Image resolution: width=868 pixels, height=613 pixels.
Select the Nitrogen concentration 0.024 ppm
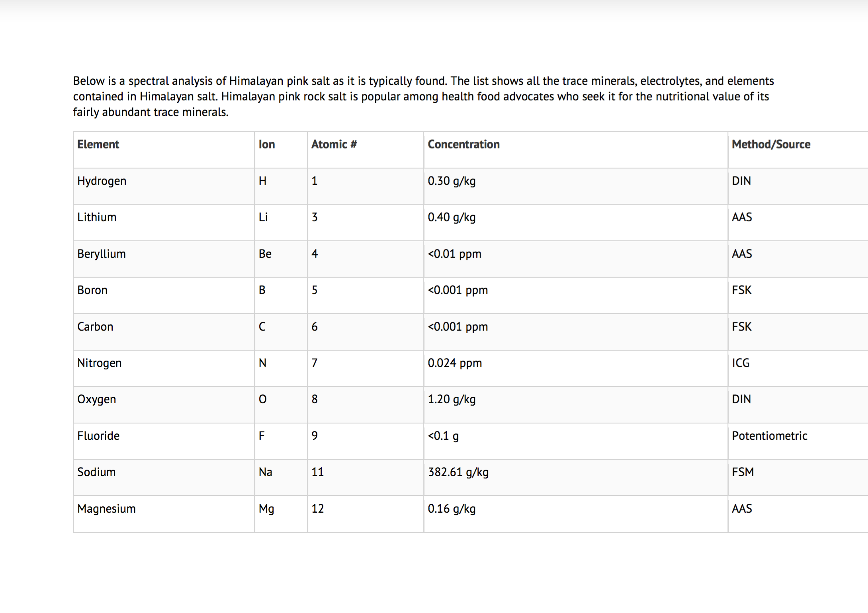[x=455, y=363]
